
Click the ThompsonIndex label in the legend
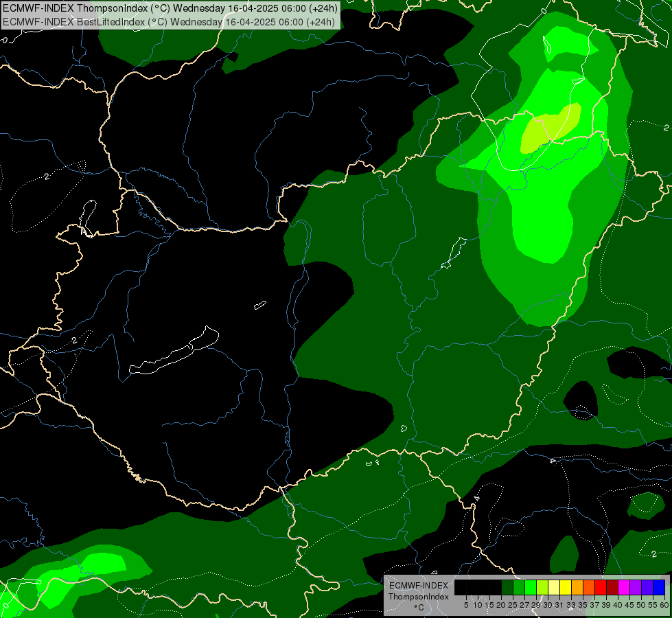pos(419,597)
